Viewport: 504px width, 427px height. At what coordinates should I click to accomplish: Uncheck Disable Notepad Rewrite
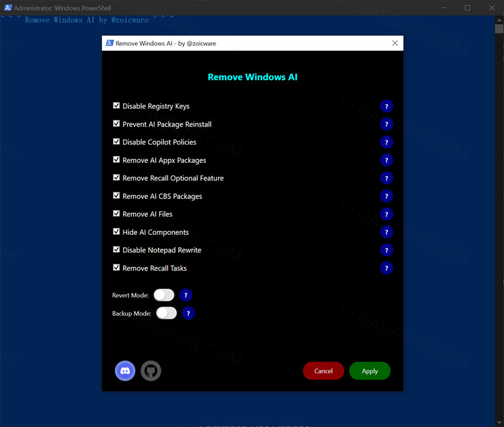(117, 250)
